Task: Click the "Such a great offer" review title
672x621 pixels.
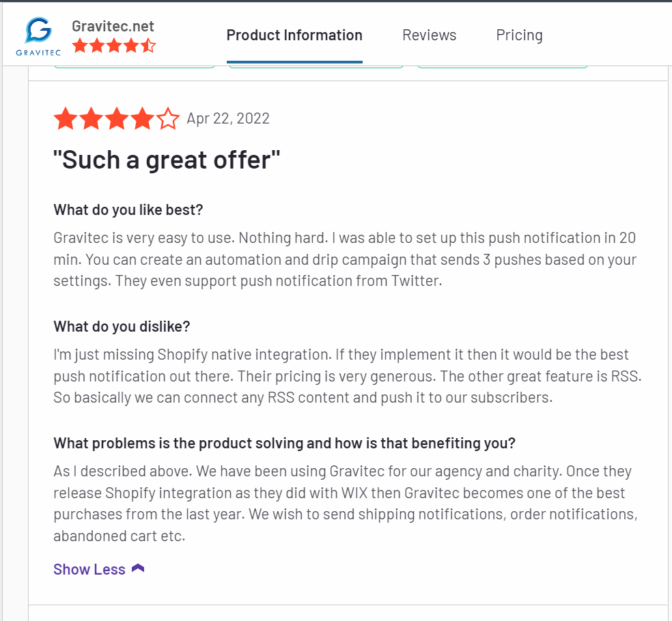Action: [x=167, y=160]
